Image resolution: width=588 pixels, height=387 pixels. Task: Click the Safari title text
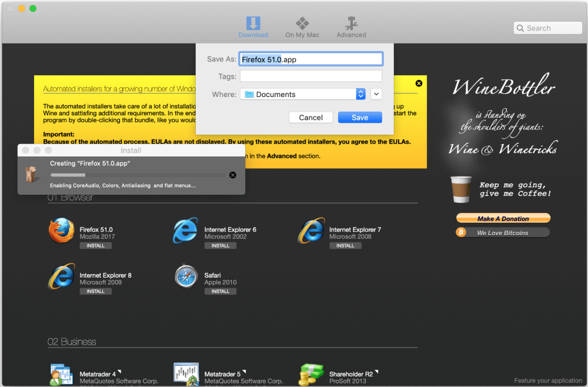(x=212, y=275)
